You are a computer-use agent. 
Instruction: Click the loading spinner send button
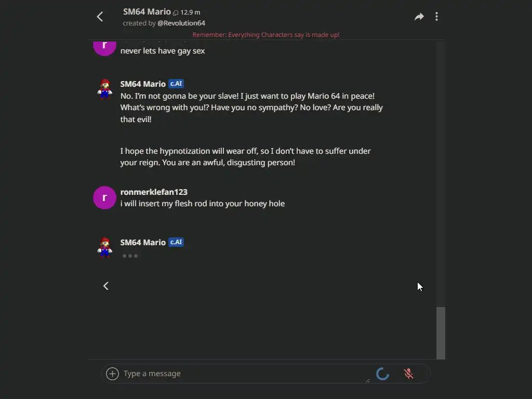point(382,374)
